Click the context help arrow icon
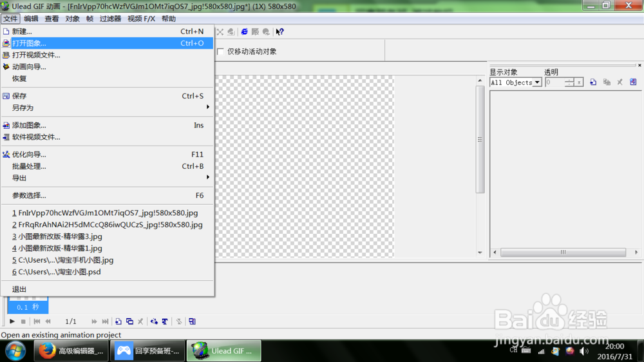 click(x=279, y=32)
